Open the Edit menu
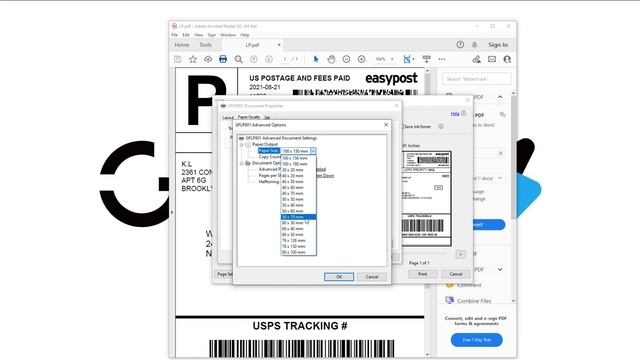 [186, 35]
